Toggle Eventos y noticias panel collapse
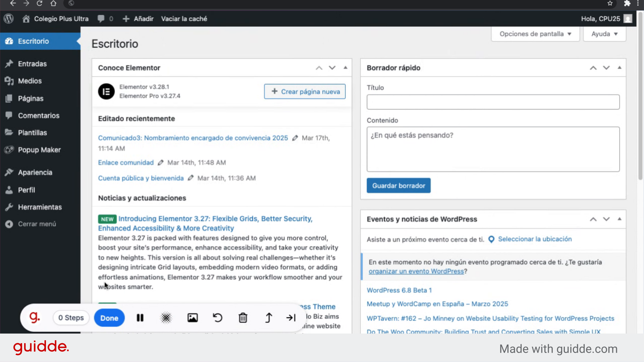Screen dimensions: 644x362 click(620, 219)
